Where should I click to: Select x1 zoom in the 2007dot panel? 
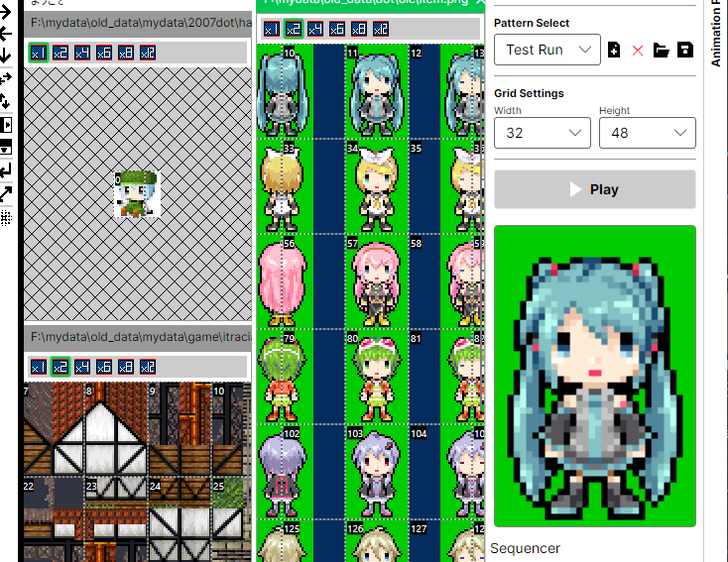tap(38, 53)
